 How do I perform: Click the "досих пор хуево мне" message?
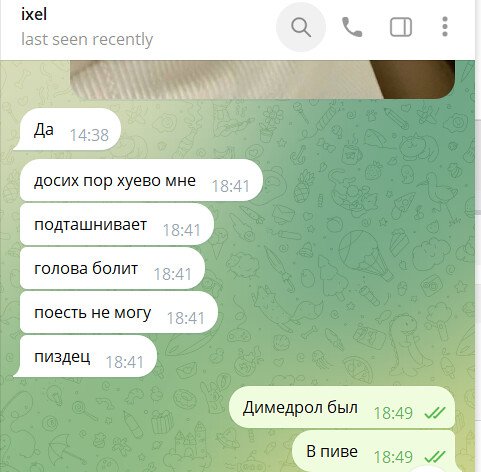click(141, 180)
